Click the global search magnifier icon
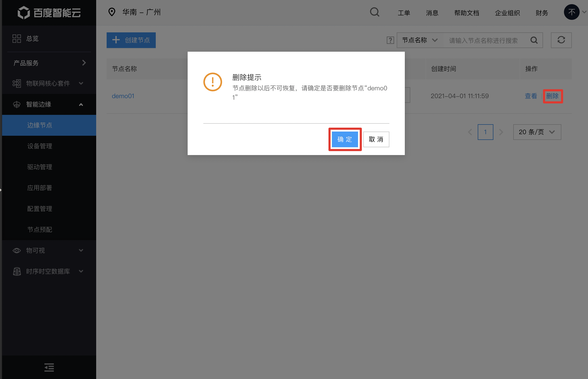This screenshot has width=588, height=379. pyautogui.click(x=374, y=12)
